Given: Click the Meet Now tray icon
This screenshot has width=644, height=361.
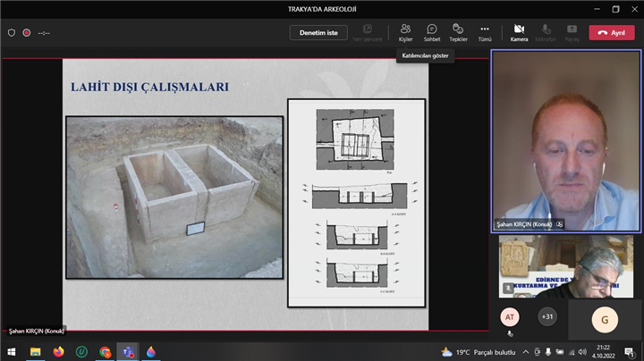Looking at the screenshot, I should (x=538, y=352).
